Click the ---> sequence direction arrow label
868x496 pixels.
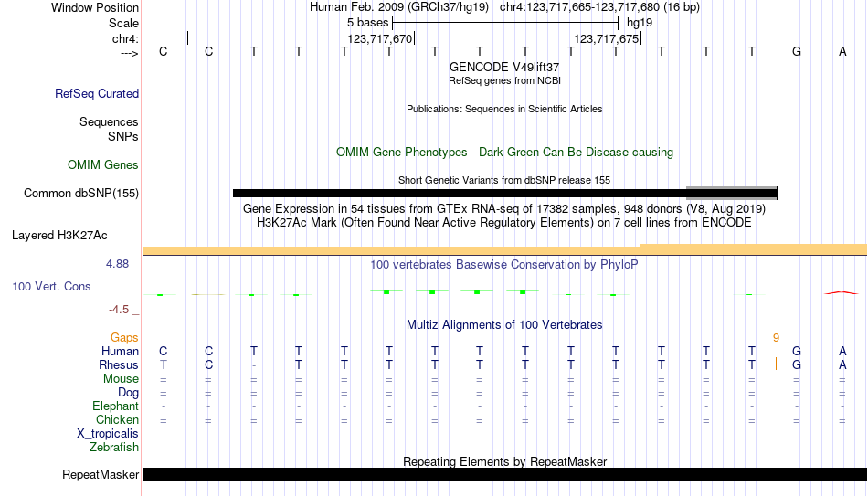click(x=130, y=53)
